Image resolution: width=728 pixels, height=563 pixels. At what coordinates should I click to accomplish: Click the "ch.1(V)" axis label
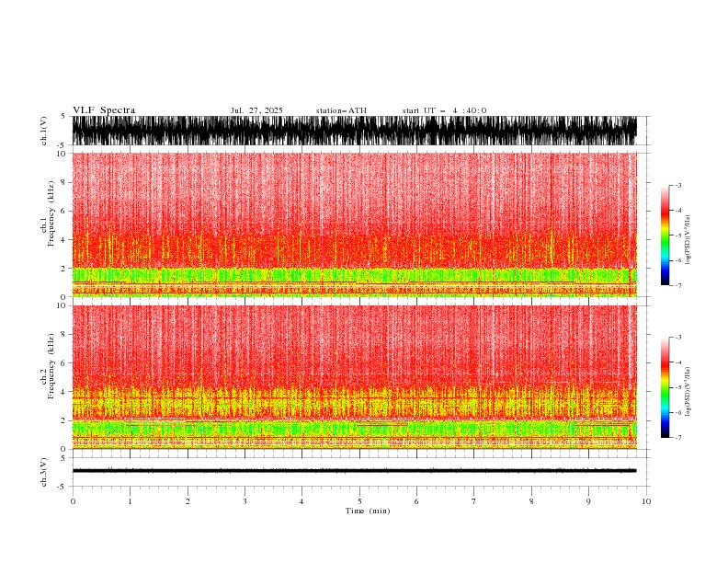pos(44,131)
